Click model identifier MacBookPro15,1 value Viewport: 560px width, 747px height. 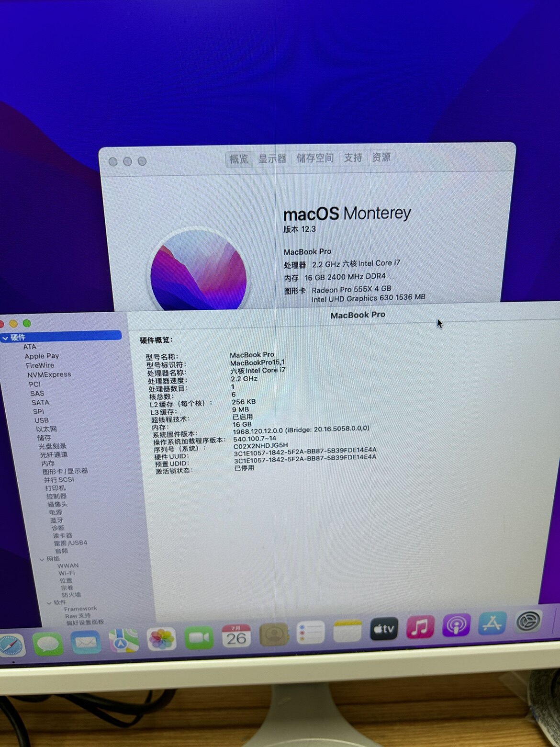[x=258, y=362]
